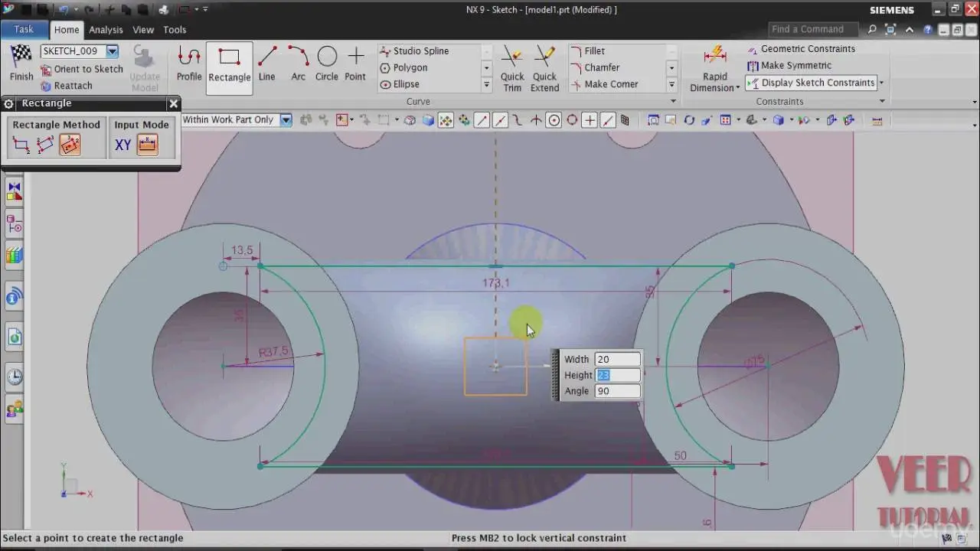Expand the curve gallery more-options arrow
Screen dimensions: 980x551
point(486,84)
